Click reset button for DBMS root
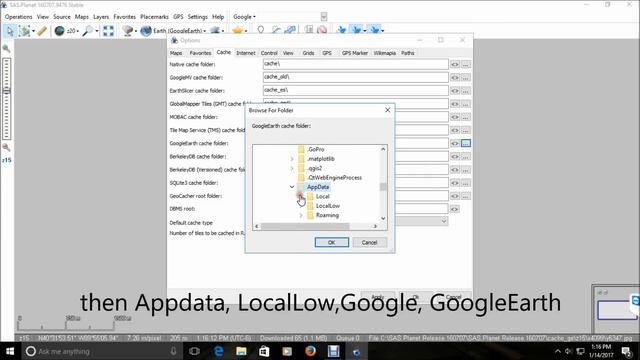 (x=455, y=209)
